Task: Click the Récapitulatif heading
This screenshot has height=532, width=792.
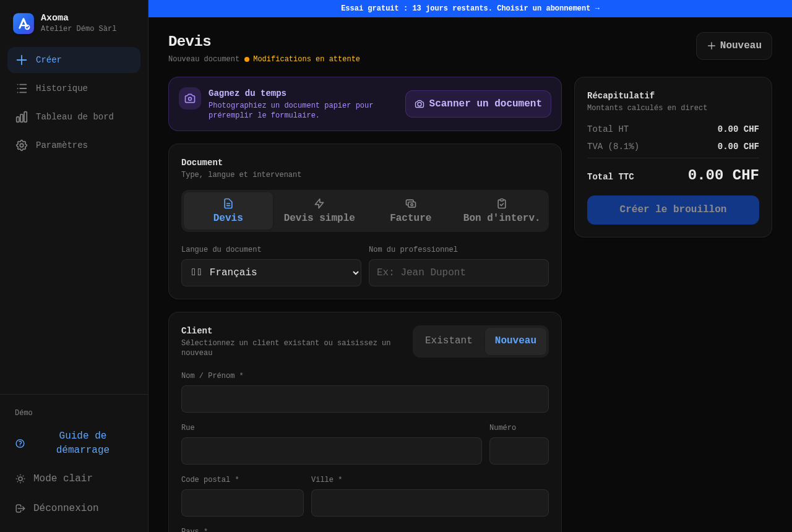Action: click(621, 96)
